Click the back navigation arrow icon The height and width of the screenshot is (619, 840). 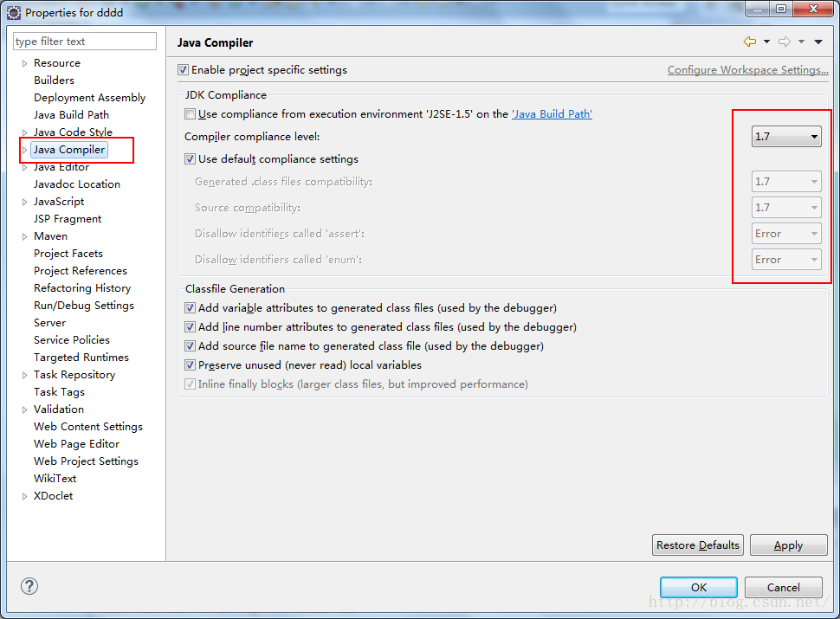(749, 42)
